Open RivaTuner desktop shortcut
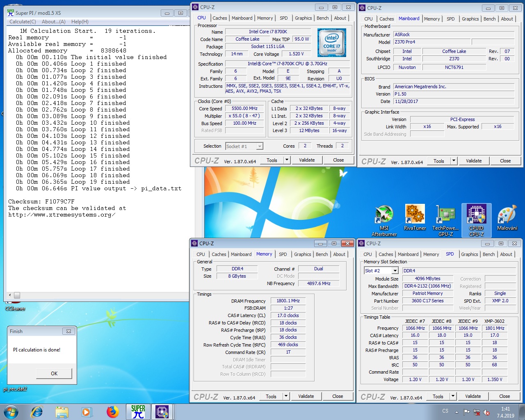This screenshot has width=525, height=420. pos(415,217)
